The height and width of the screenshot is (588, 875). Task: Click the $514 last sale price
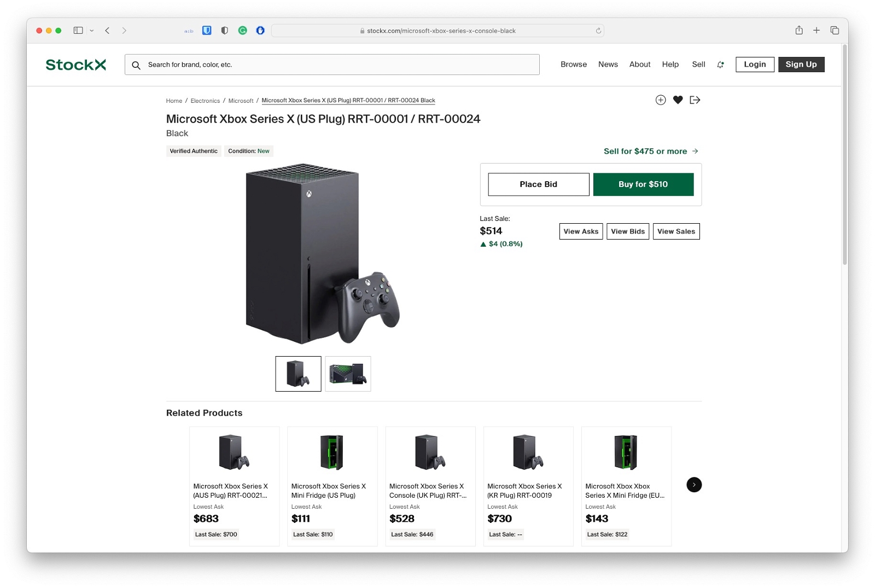tap(491, 231)
